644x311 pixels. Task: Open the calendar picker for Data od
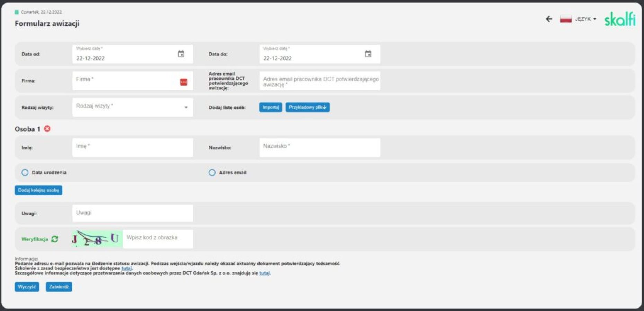click(x=181, y=54)
